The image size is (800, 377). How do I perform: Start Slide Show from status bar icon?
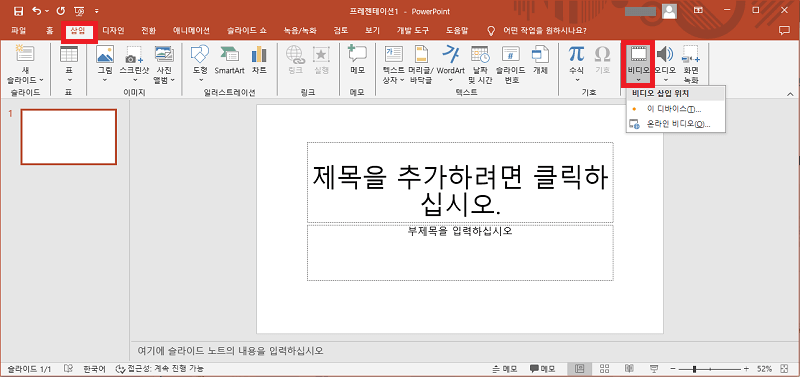click(655, 368)
